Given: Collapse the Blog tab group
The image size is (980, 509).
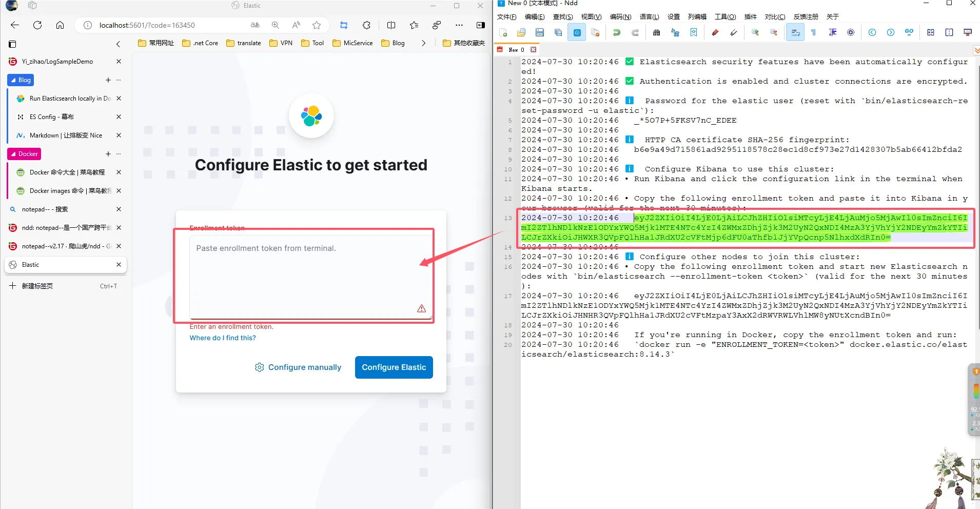Looking at the screenshot, I should point(21,80).
